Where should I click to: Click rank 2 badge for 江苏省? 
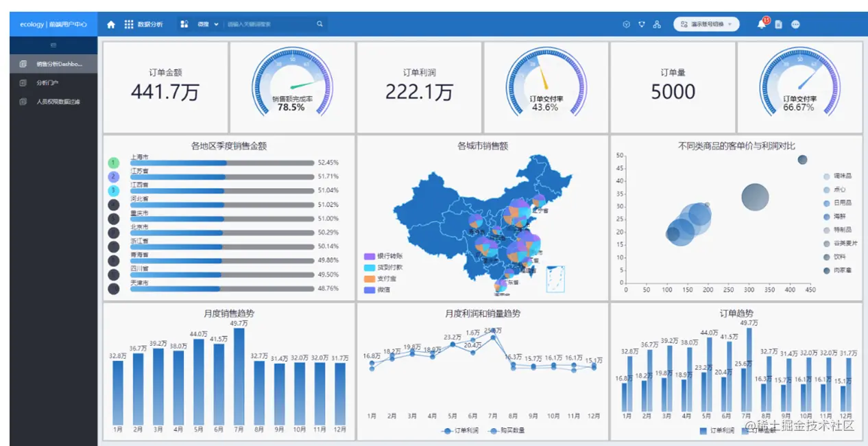pyautogui.click(x=114, y=177)
